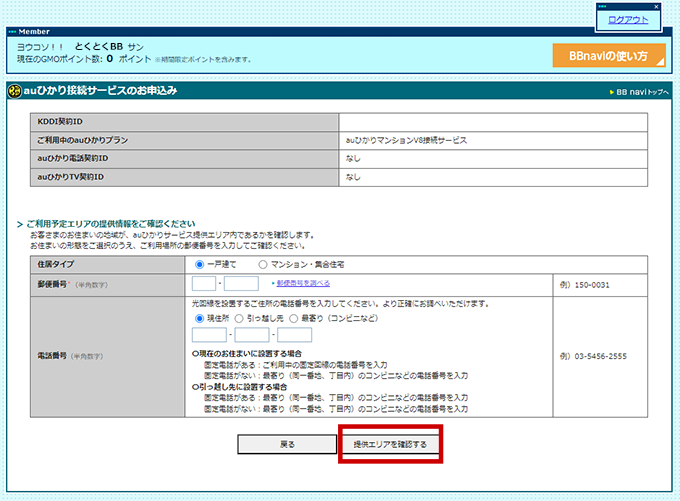Click 提供エリアを確認する button
680x501 pixels.
[390, 444]
